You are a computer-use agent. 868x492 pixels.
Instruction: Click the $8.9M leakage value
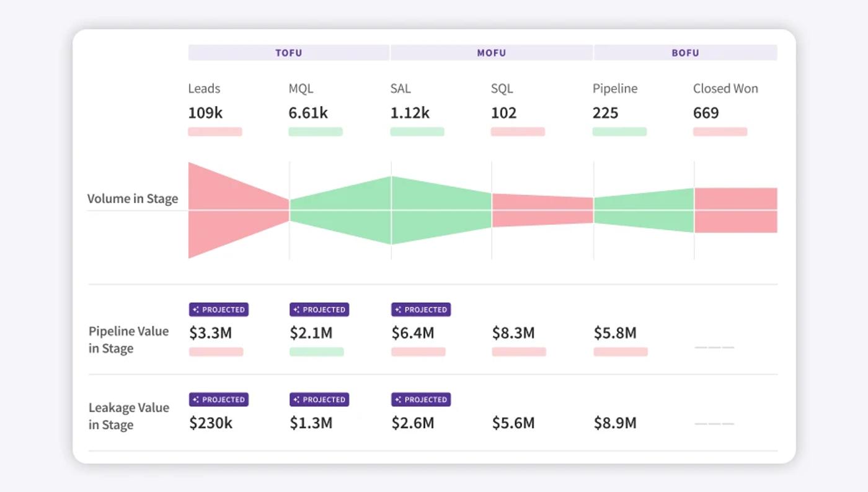click(x=615, y=423)
